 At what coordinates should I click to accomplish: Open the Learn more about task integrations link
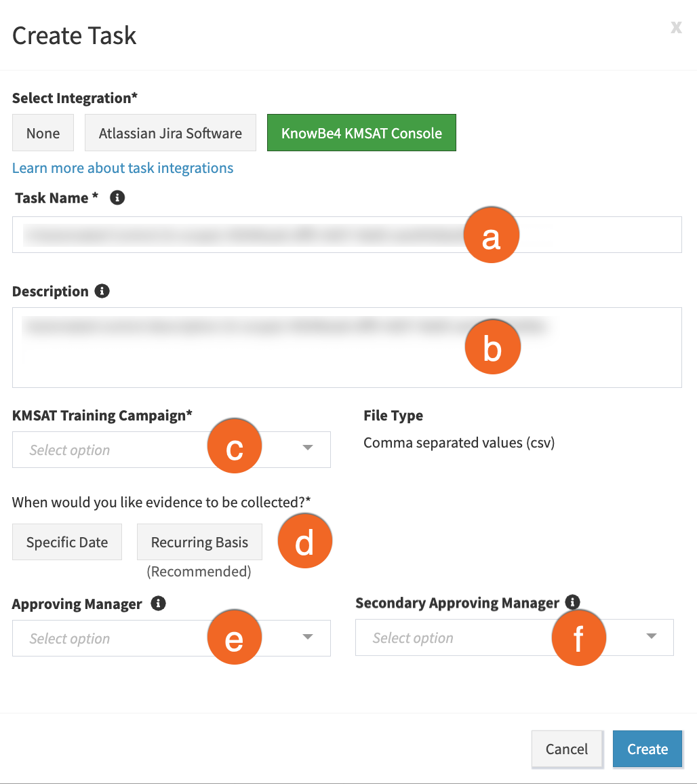pos(123,168)
